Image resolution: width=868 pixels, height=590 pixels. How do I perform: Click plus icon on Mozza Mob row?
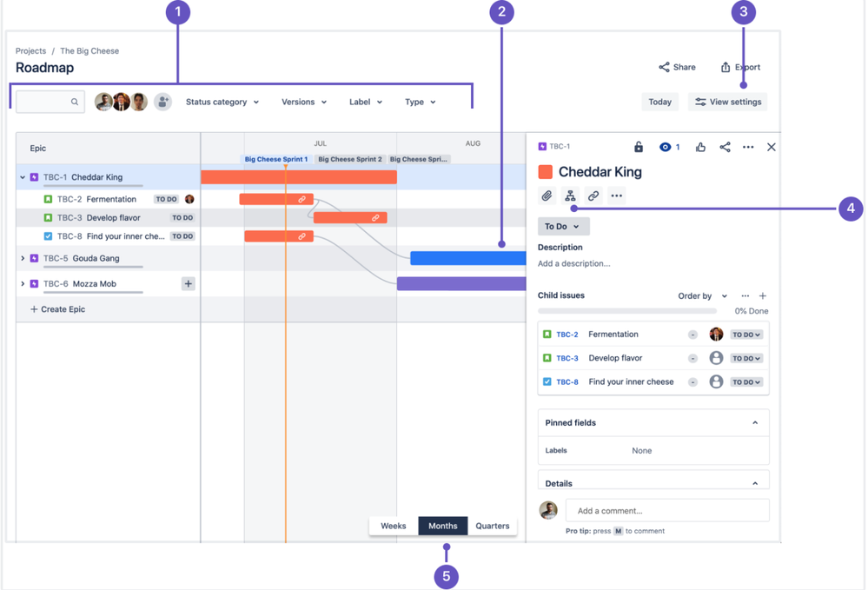click(189, 283)
